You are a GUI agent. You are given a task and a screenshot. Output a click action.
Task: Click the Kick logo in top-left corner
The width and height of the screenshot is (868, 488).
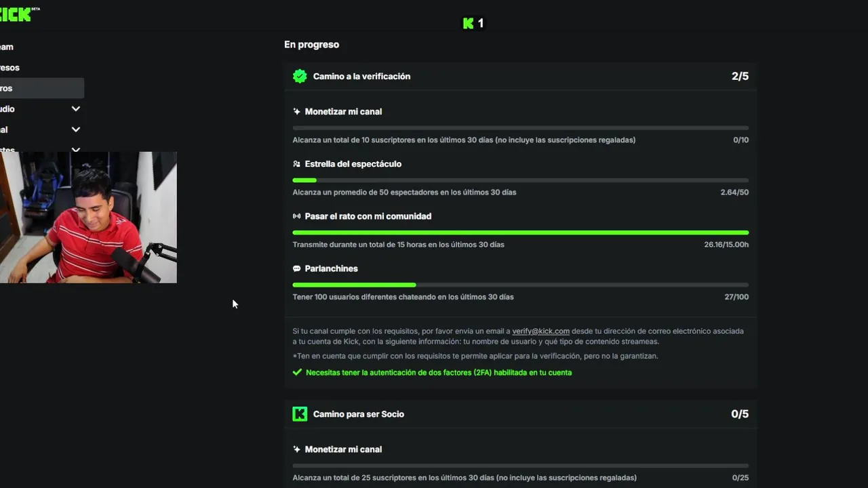(20, 14)
